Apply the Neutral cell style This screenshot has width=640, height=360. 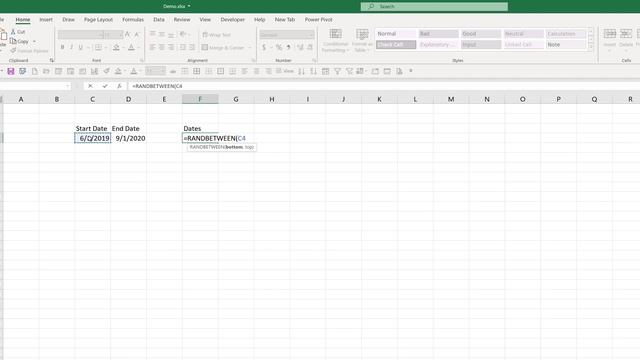point(523,34)
